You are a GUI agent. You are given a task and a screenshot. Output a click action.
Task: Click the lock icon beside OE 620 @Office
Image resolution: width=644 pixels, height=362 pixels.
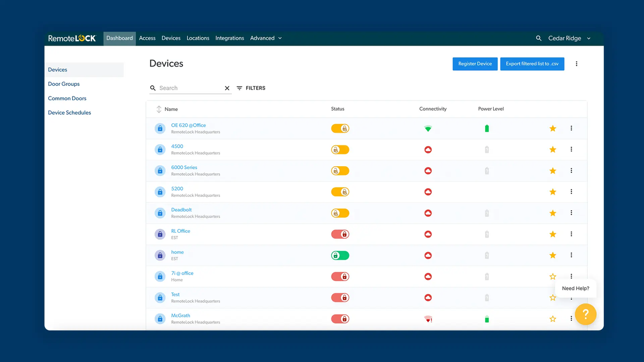tap(160, 128)
